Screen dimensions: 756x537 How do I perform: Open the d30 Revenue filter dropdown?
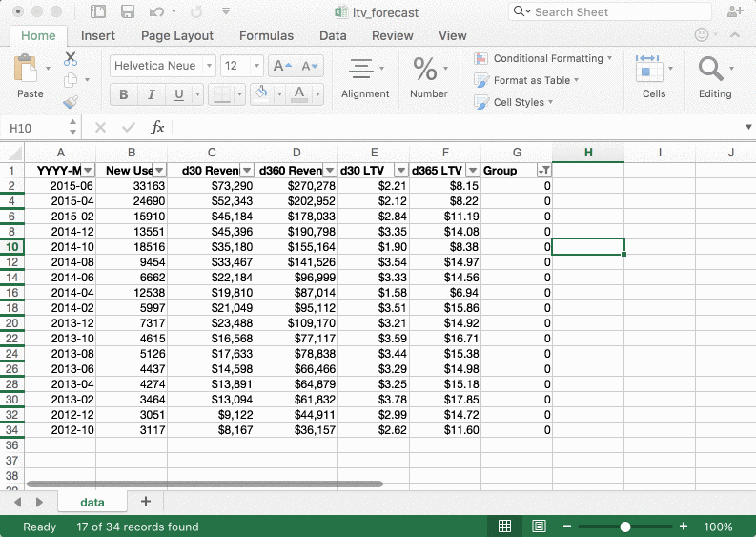click(247, 171)
